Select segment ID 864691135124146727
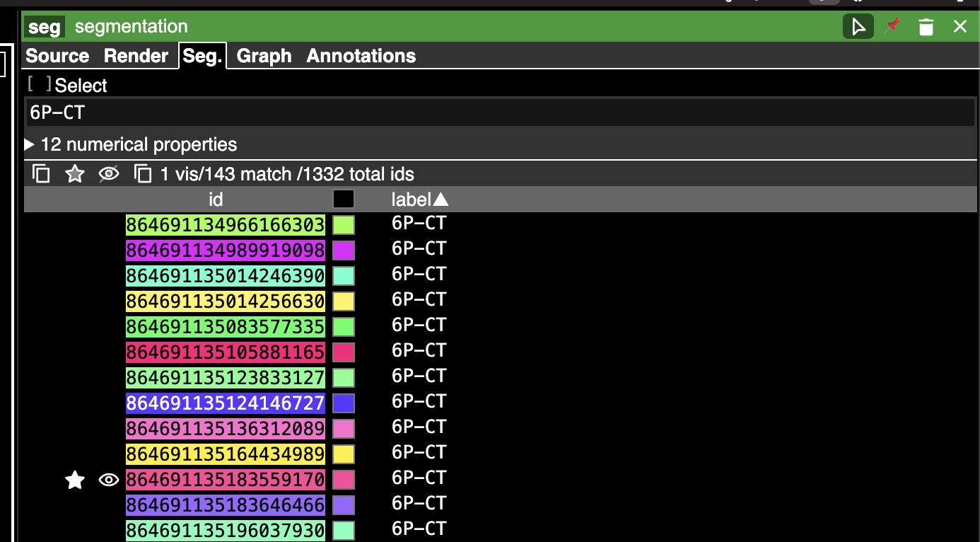Viewport: 980px width, 542px height. pos(226,403)
